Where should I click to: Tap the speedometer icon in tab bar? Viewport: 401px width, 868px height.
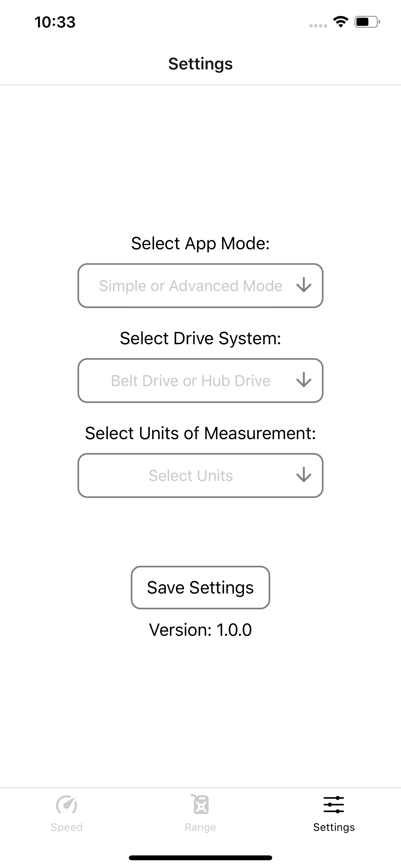(x=67, y=805)
